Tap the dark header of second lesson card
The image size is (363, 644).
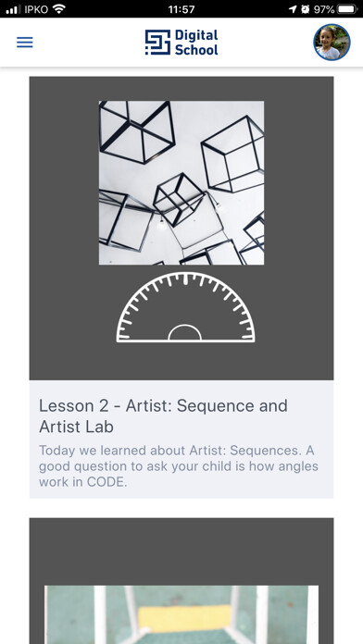pos(181,551)
